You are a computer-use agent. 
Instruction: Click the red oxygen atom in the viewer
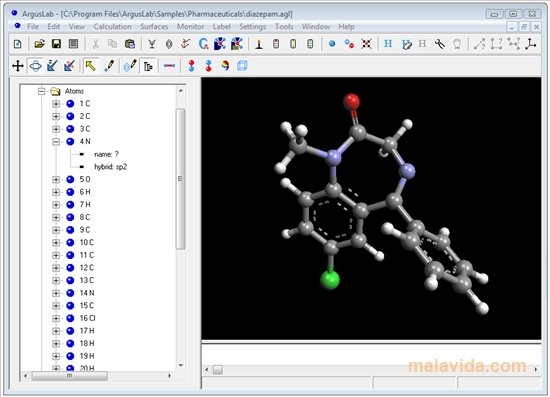click(x=351, y=102)
